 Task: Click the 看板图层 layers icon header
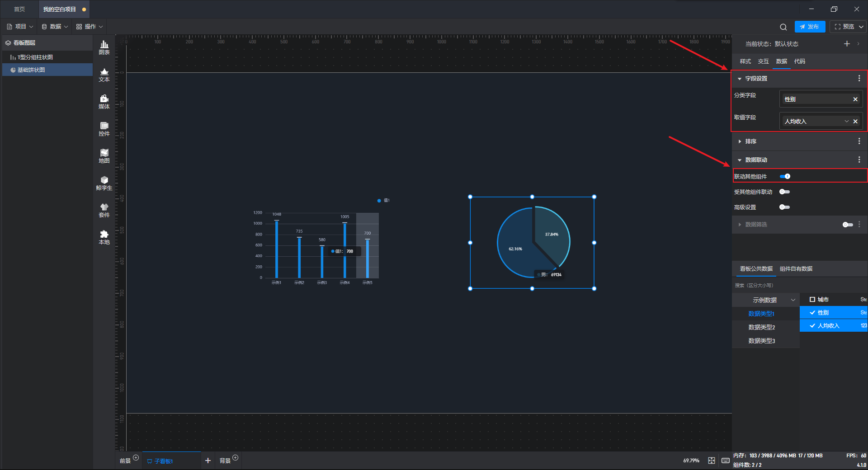pyautogui.click(x=8, y=43)
